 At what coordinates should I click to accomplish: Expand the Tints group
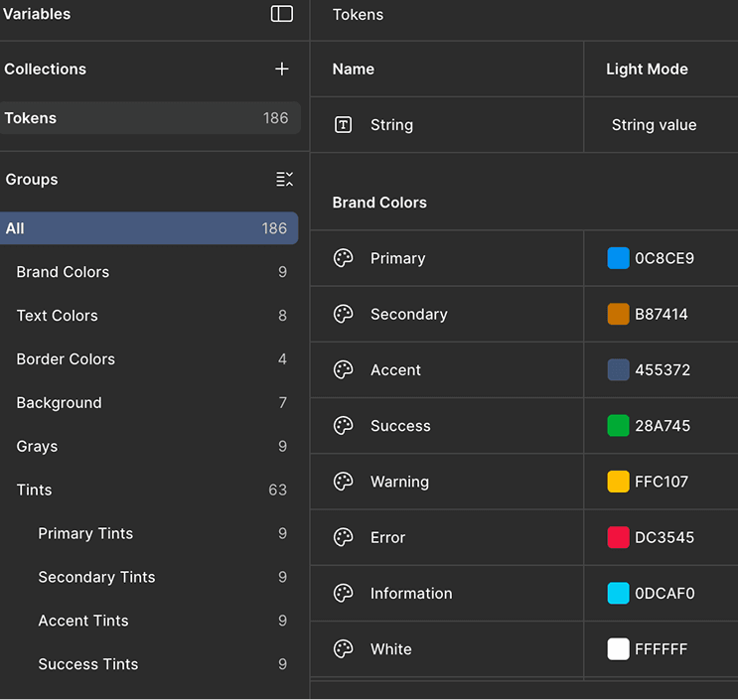tap(35, 490)
